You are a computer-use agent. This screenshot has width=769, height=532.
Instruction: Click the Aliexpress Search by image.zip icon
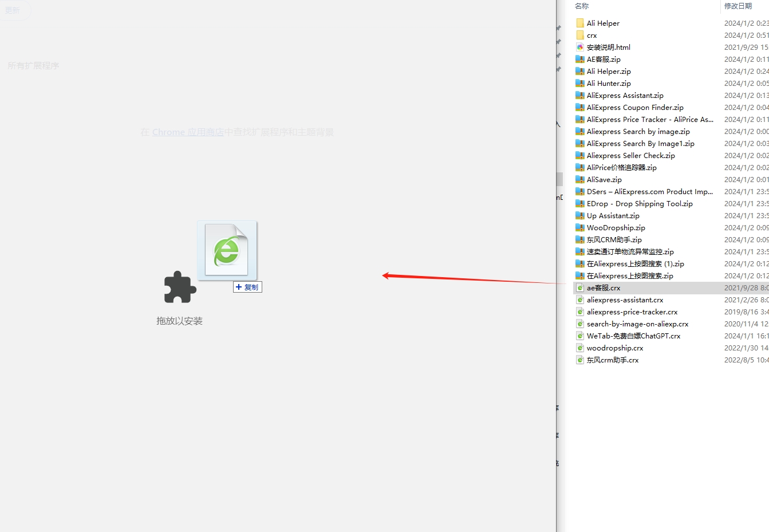pos(580,131)
